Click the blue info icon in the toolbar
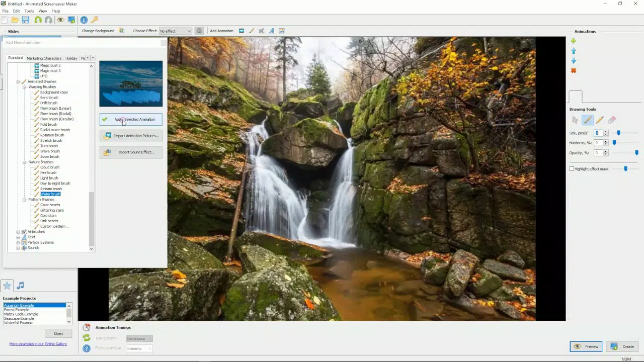This screenshot has width=644, height=362. pyautogui.click(x=84, y=20)
